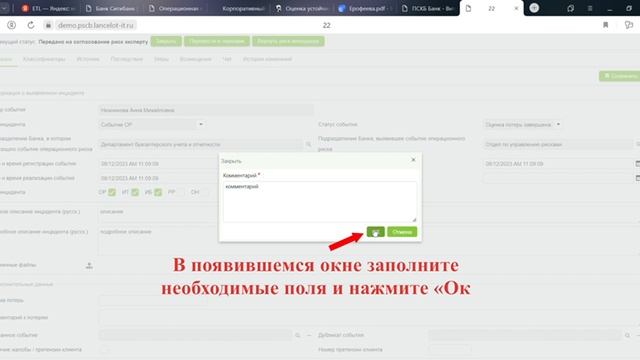640x360 pixels.
Task: Save the form with the Сохранить button
Action: pyautogui.click(x=620, y=76)
